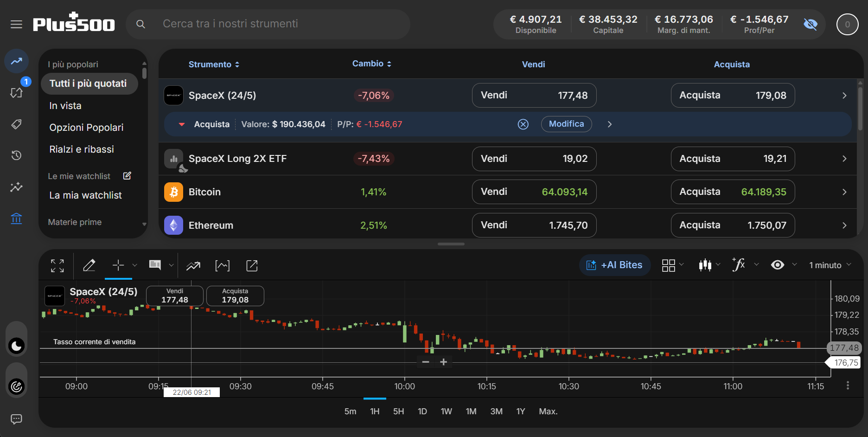Click Vendi button for SpaceX (24/5)
Image resolution: width=868 pixels, height=437 pixels.
[x=534, y=95]
